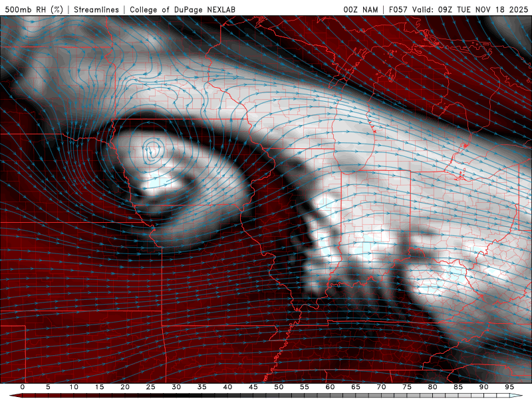Select the 'Streamlines' label in header

[96, 9]
